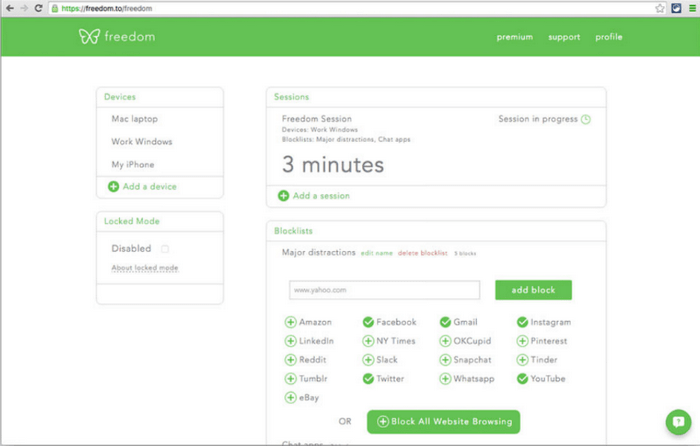Add Pinterest to the blocklist
Viewport: 700px width, 446px height.
pos(522,341)
